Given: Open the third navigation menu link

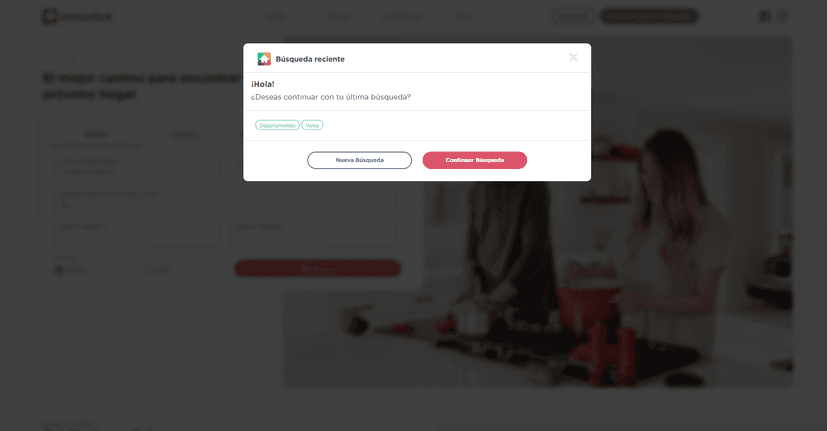Looking at the screenshot, I should click(401, 17).
